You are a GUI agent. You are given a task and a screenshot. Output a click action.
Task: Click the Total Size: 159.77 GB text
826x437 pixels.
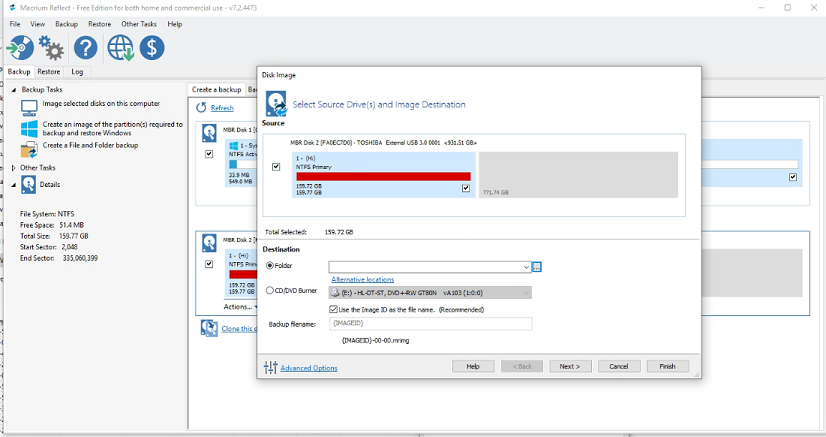[54, 236]
